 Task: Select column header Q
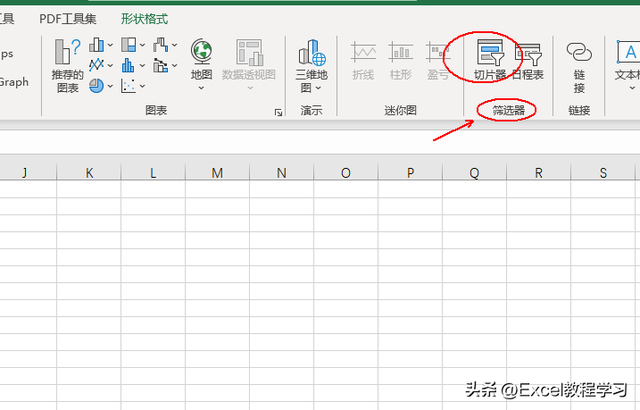click(x=474, y=173)
